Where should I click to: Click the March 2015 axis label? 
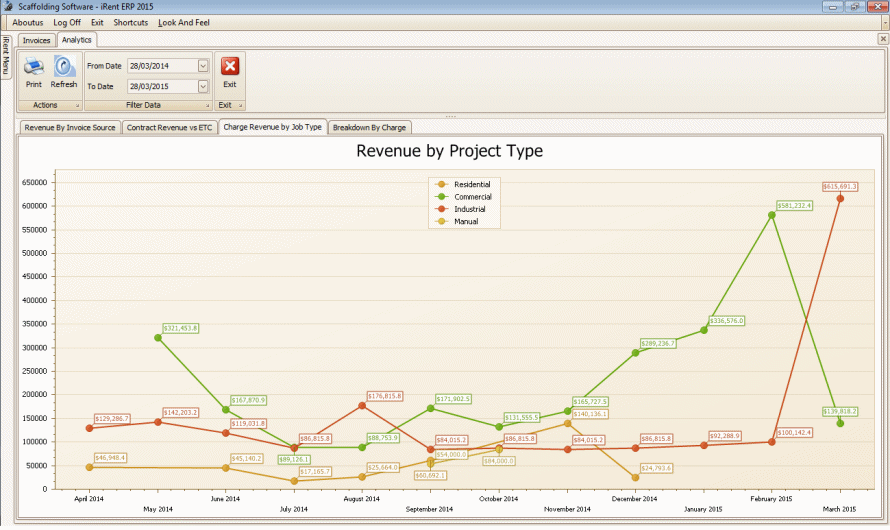839,510
